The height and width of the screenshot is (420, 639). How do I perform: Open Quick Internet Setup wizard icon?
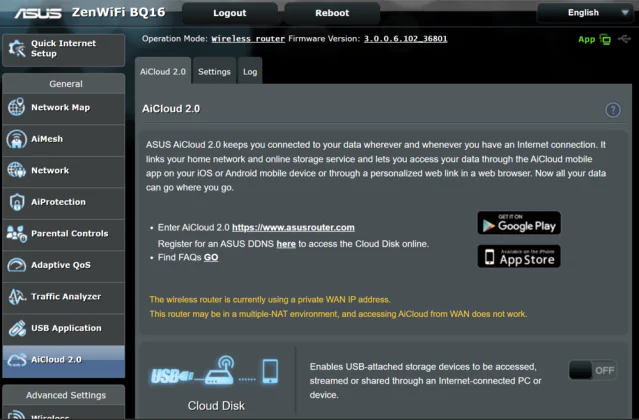click(x=17, y=49)
